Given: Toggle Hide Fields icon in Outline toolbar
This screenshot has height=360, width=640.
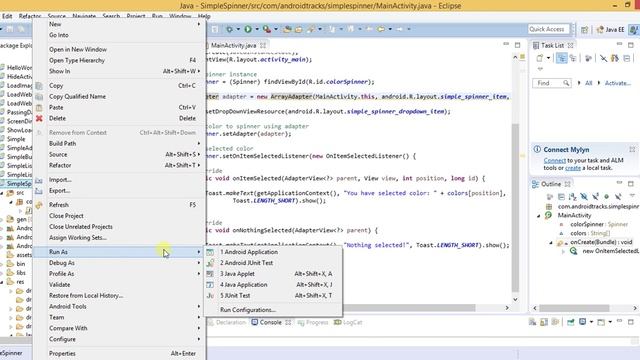Looking at the screenshot, I should click(584, 197).
